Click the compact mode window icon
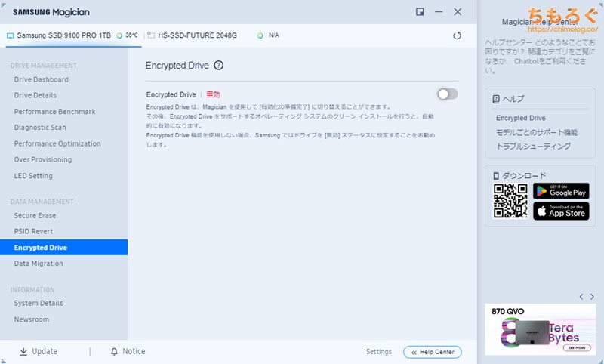This screenshot has width=604, height=364. 420,12
